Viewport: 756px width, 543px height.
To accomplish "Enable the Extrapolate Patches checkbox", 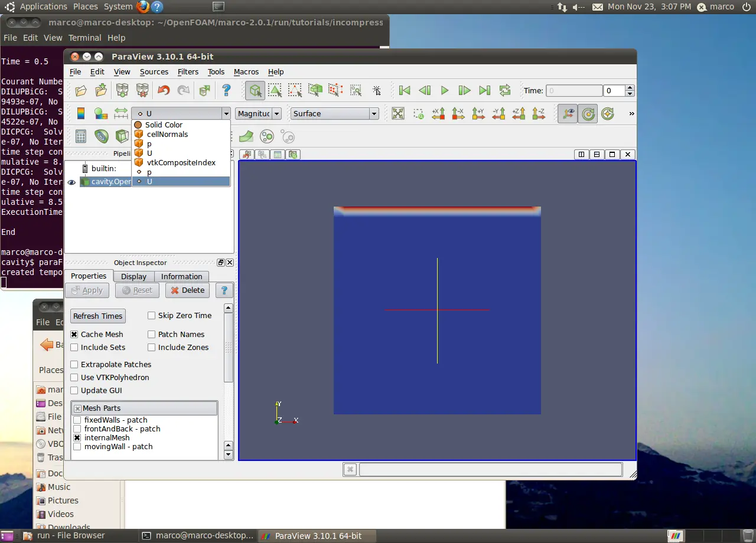I will 74,365.
